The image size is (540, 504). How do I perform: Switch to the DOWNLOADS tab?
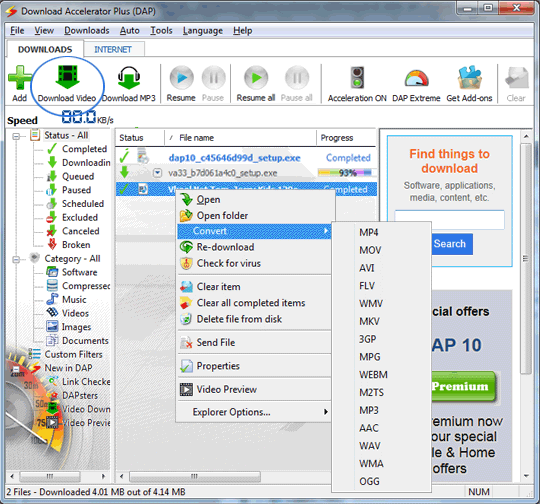coord(45,50)
